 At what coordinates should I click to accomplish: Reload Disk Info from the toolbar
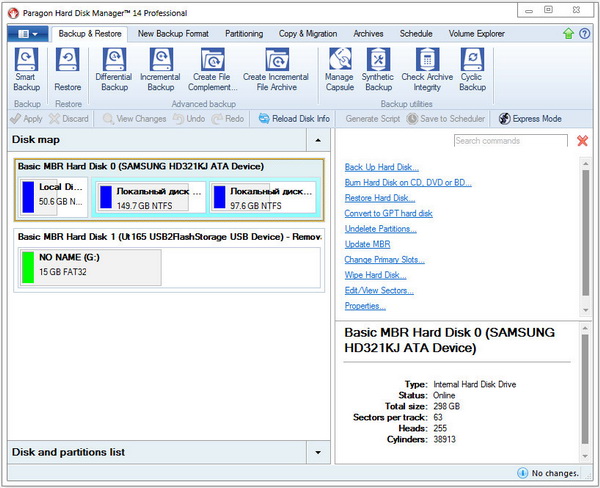point(294,119)
